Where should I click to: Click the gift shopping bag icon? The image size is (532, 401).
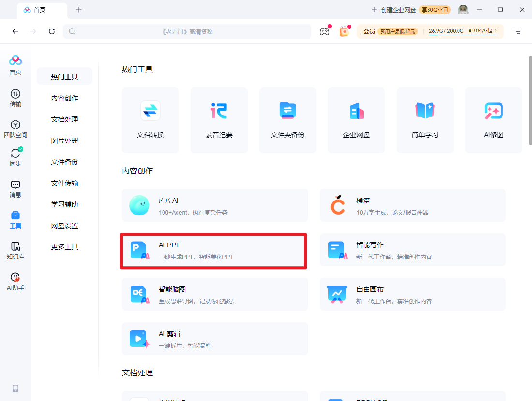pos(344,31)
